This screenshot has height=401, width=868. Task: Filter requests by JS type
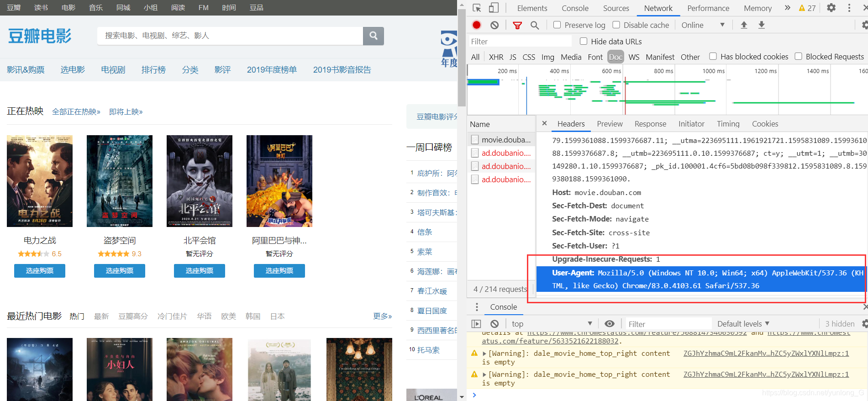tap(513, 57)
